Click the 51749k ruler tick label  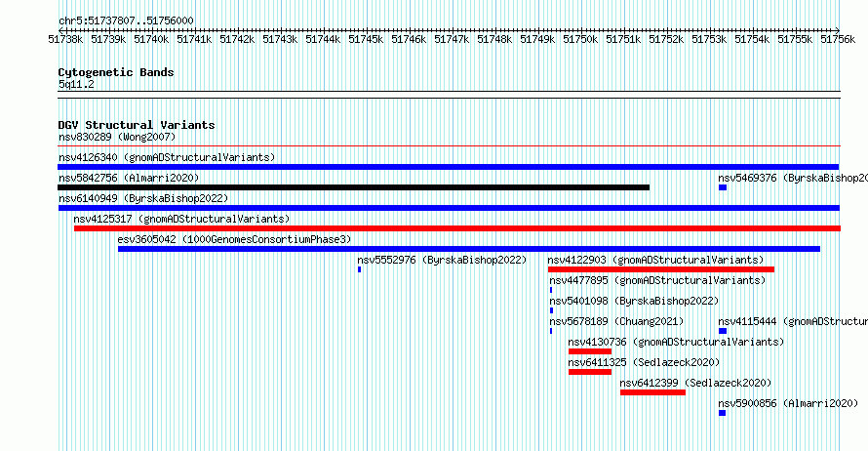pyautogui.click(x=537, y=39)
